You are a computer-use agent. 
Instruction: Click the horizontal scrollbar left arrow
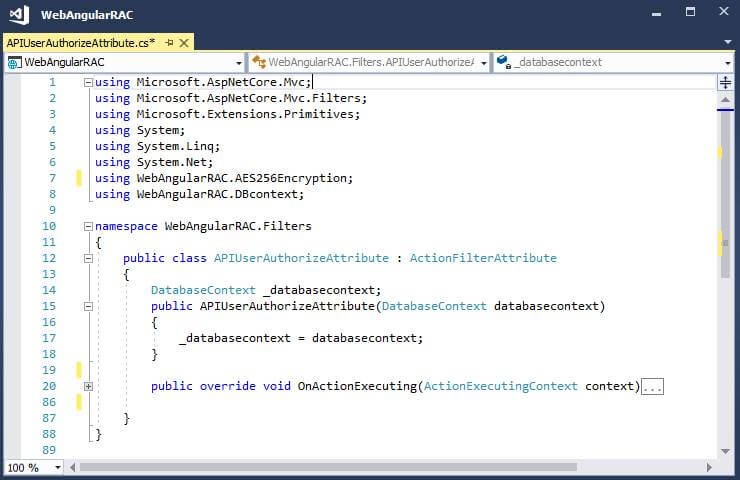coord(72,467)
